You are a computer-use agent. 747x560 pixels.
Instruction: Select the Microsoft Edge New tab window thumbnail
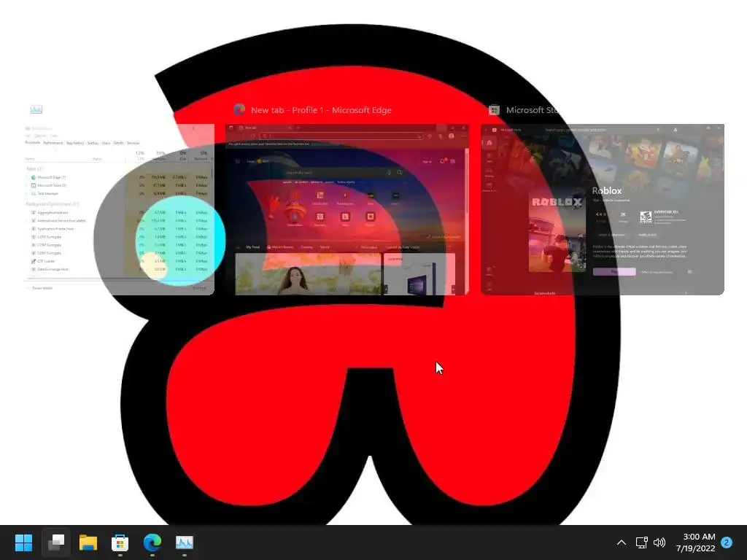point(347,209)
